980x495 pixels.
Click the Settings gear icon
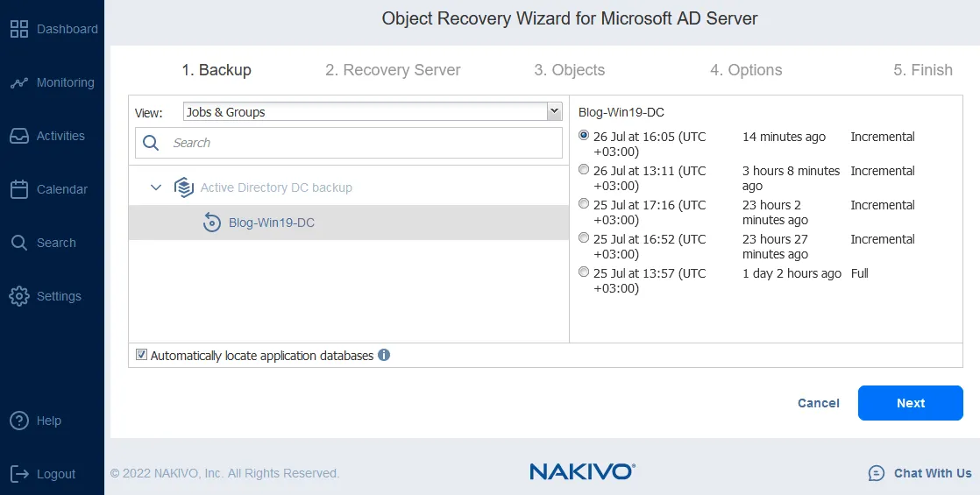pyautogui.click(x=19, y=296)
